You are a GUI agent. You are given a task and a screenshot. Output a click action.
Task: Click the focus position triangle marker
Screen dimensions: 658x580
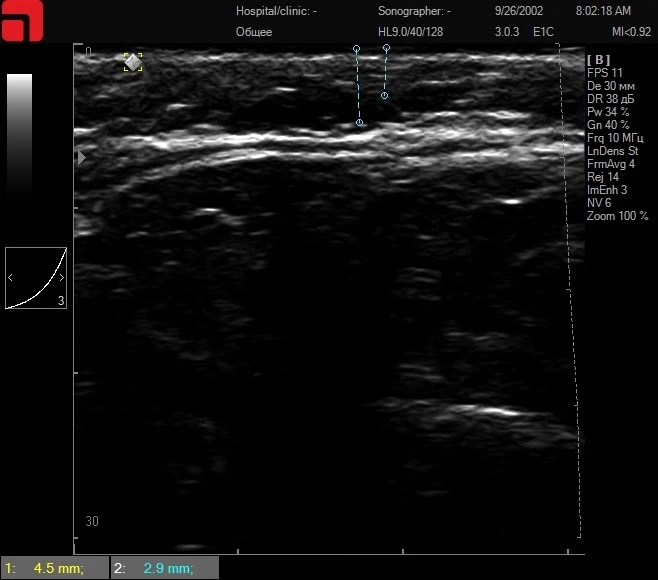(82, 157)
